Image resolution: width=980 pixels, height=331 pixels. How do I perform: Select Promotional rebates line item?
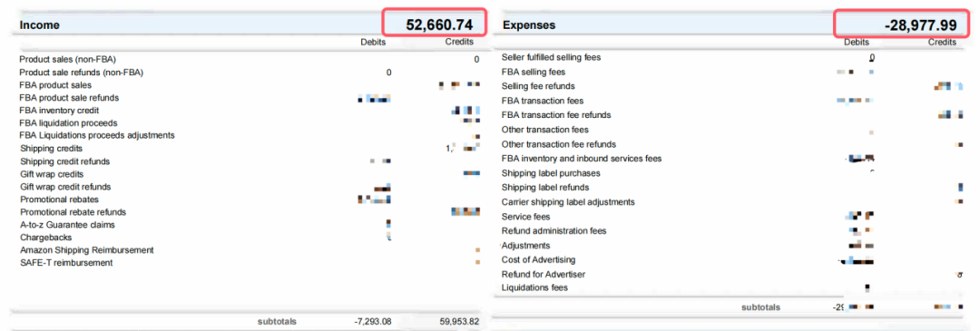coord(59,200)
